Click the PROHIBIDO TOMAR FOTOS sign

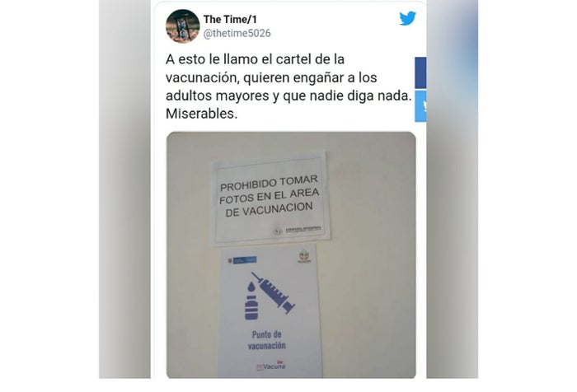tap(271, 197)
